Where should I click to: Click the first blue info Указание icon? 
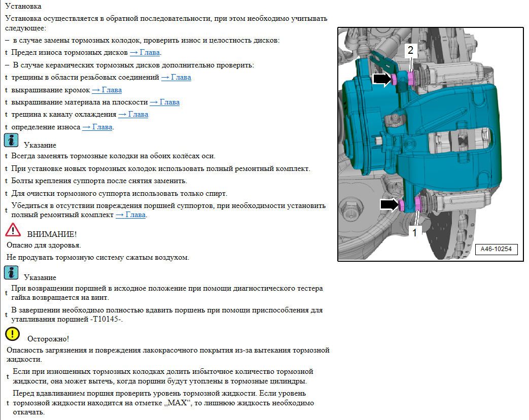click(x=11, y=141)
